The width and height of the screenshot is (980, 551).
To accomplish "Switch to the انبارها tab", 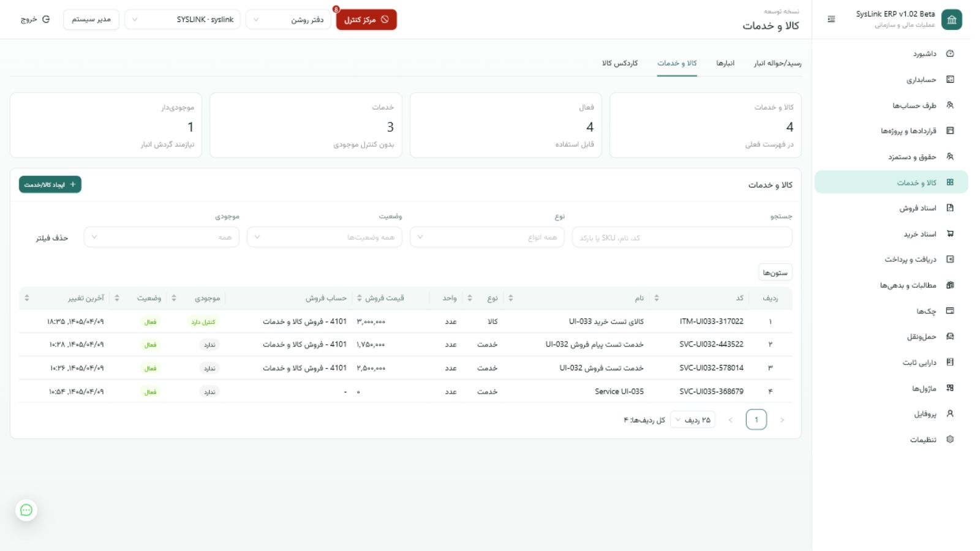I will tap(725, 63).
